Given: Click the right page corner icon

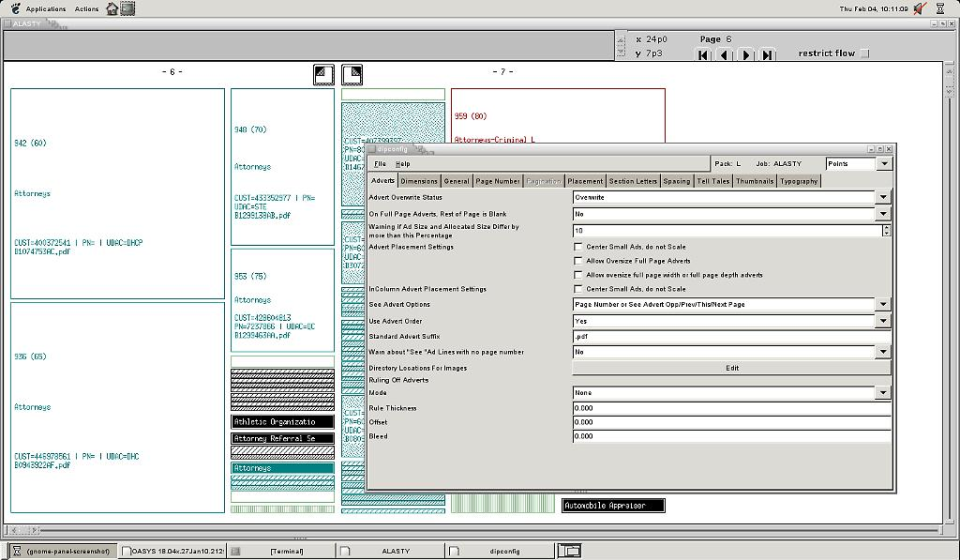Looking at the screenshot, I should coord(352,75).
